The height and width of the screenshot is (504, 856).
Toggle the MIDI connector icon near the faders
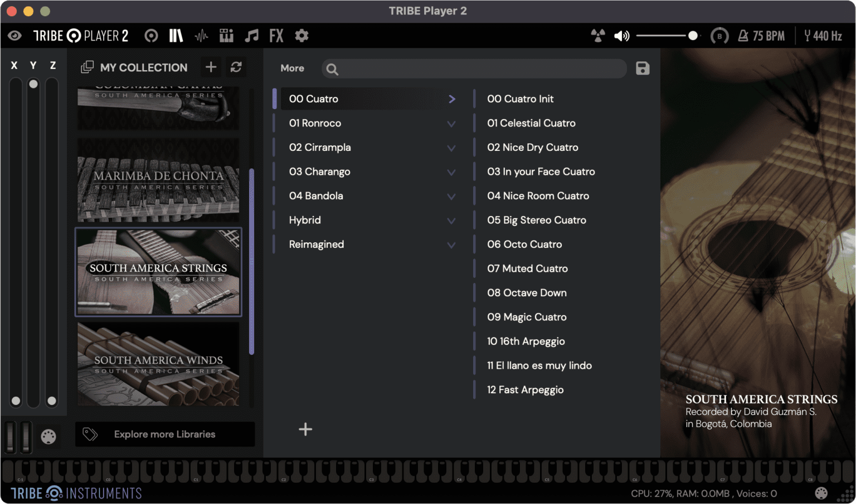pos(48,437)
